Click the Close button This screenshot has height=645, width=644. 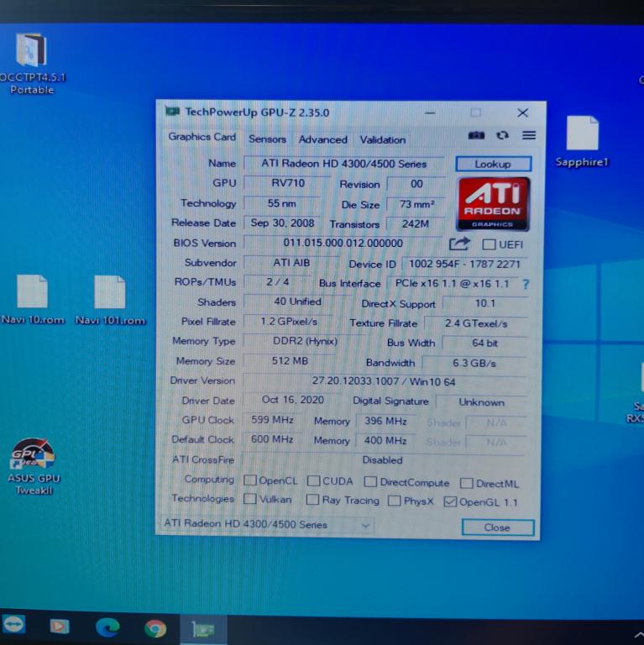point(498,527)
